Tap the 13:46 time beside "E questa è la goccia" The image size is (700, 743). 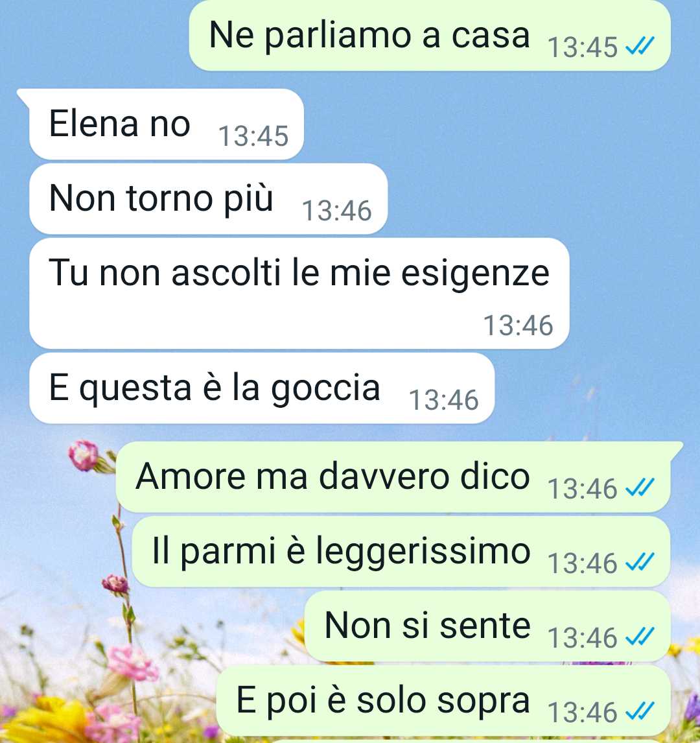tap(444, 400)
